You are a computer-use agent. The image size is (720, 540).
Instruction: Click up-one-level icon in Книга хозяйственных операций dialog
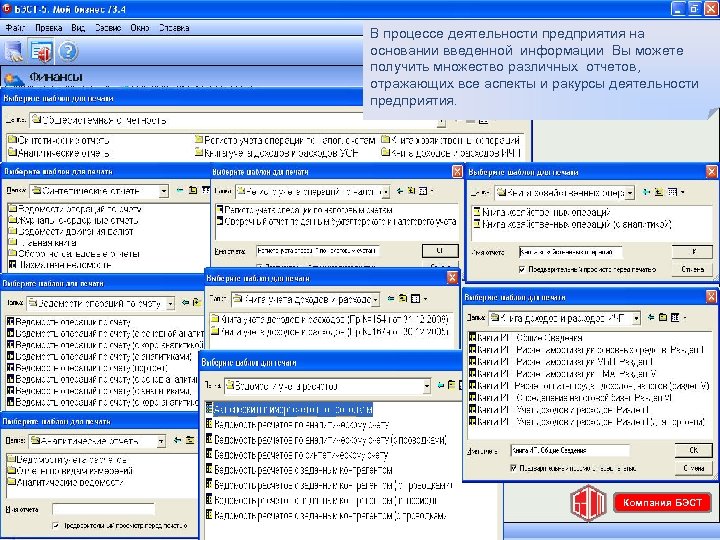659,192
